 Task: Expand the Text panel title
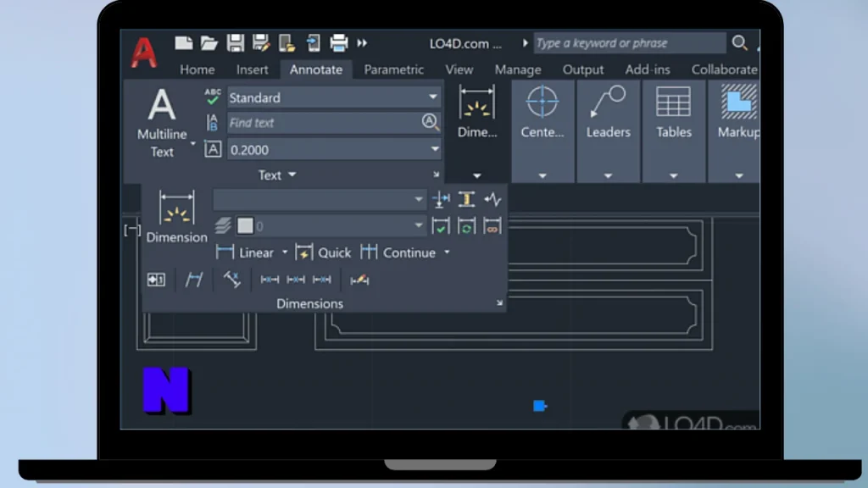[277, 175]
